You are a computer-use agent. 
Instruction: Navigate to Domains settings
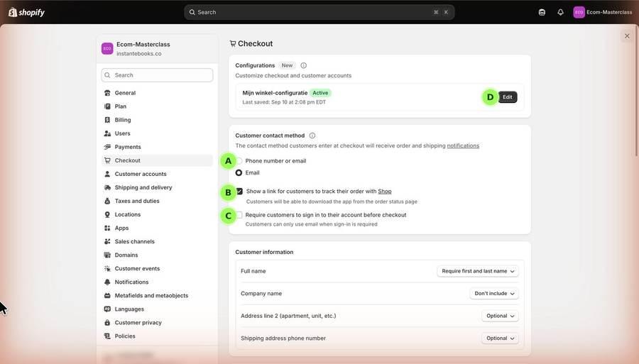(157, 255)
